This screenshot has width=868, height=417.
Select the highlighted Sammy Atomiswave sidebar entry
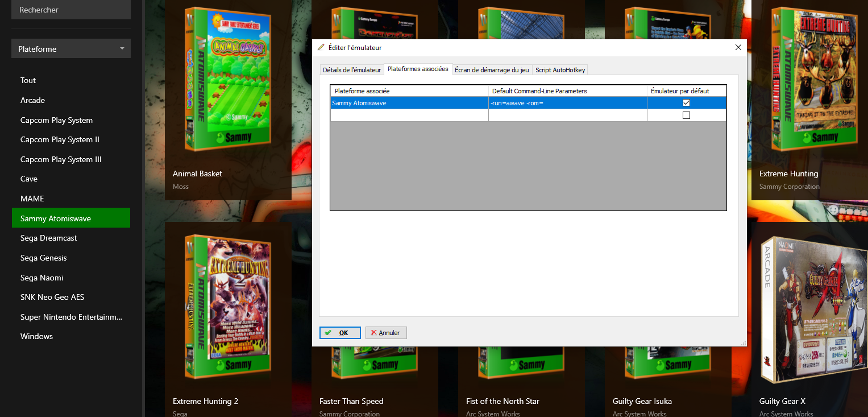tap(71, 218)
